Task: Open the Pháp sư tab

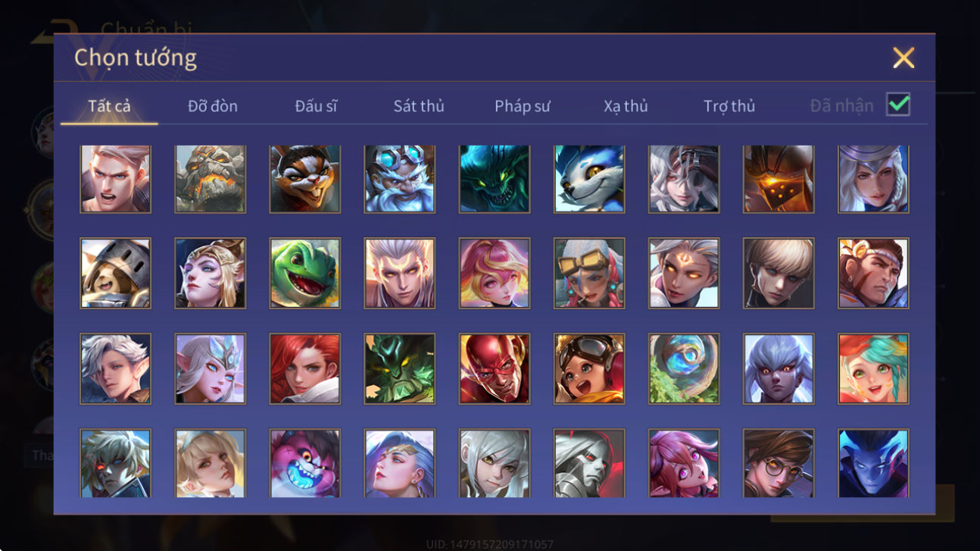Action: 523,106
